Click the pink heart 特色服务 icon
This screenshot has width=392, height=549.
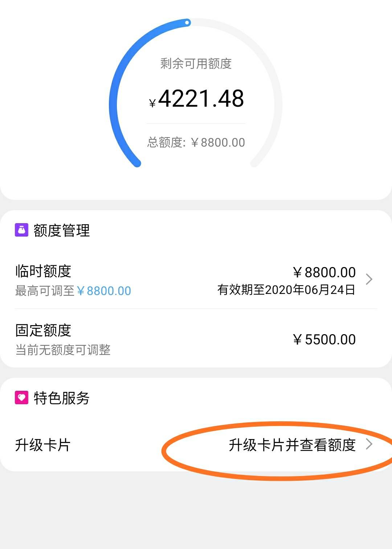[x=21, y=398]
